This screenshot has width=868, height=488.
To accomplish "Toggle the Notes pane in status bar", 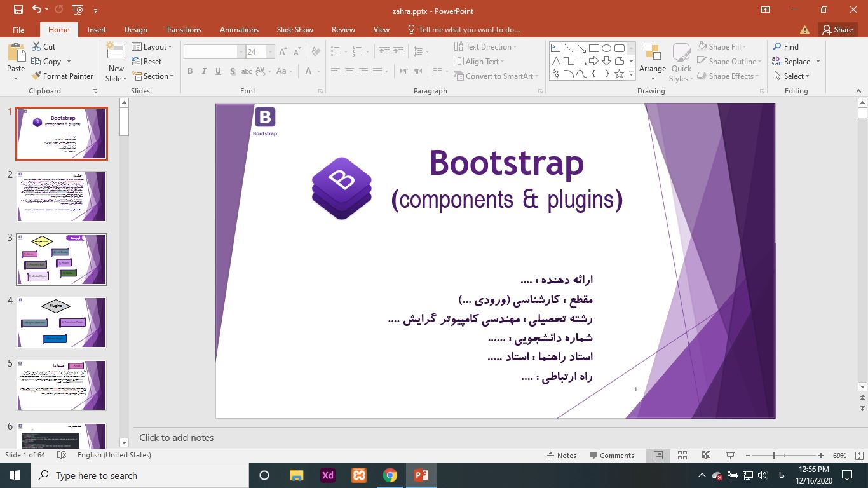I will 562,456.
